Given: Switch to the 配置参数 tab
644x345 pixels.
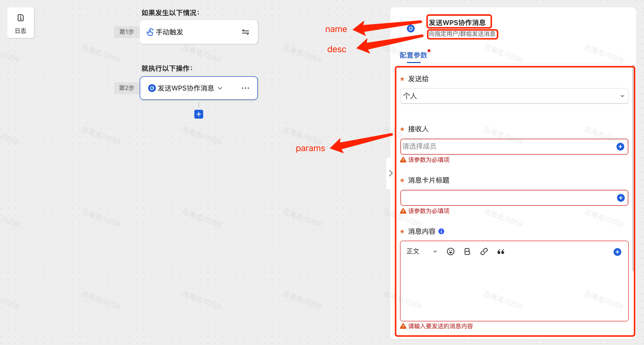Looking at the screenshot, I should pyautogui.click(x=413, y=55).
